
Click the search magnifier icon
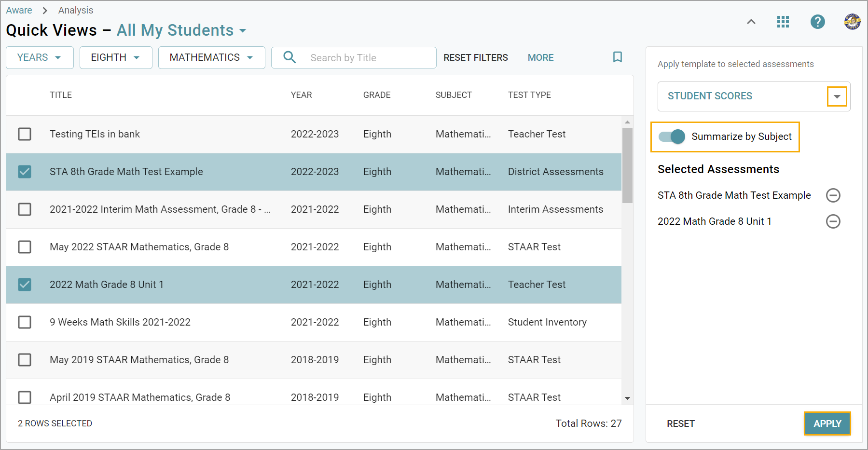point(289,57)
